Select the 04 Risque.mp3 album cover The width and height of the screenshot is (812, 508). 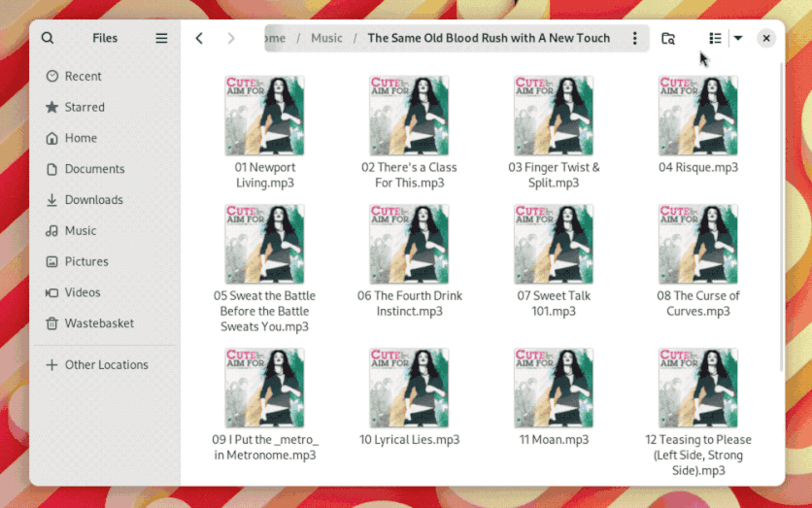698,115
